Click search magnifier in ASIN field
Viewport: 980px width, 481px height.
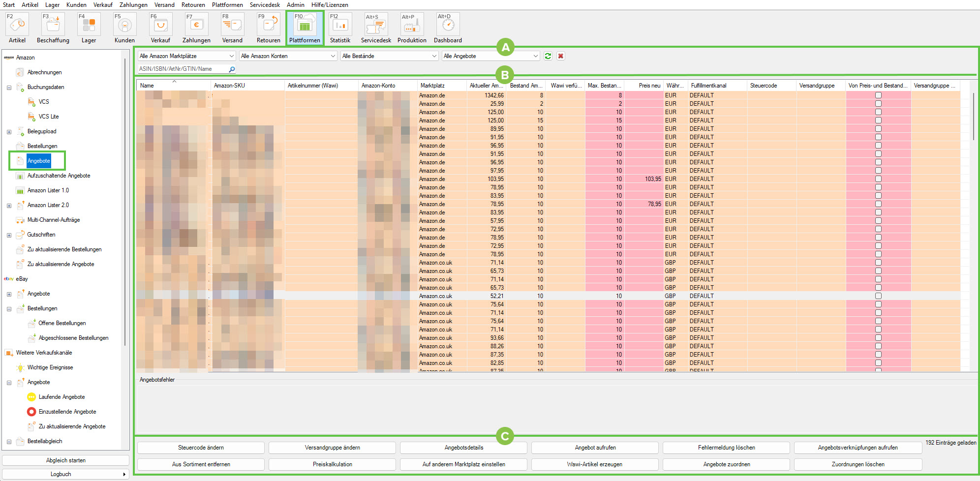coord(232,69)
